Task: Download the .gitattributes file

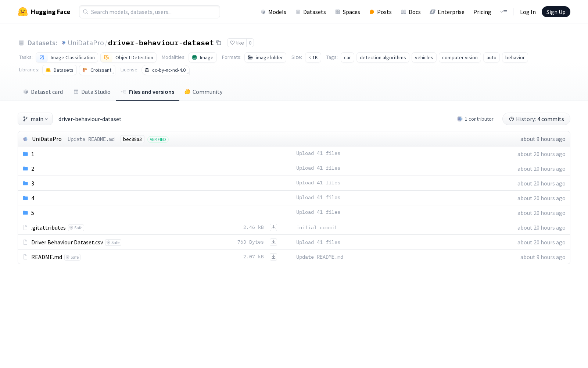Action: click(x=273, y=227)
